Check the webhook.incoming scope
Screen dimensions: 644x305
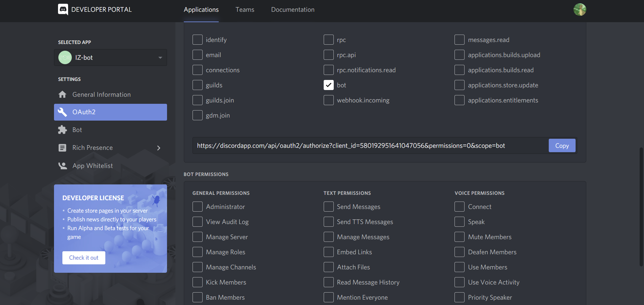coord(329,100)
